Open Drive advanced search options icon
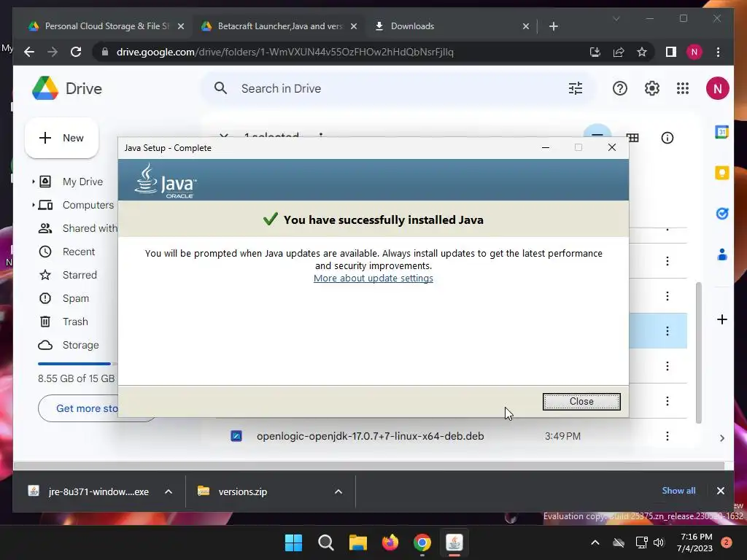 (x=576, y=88)
